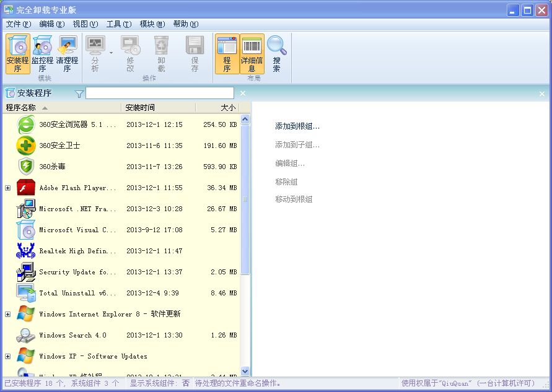Toggle the 程序 layout view

(229, 53)
